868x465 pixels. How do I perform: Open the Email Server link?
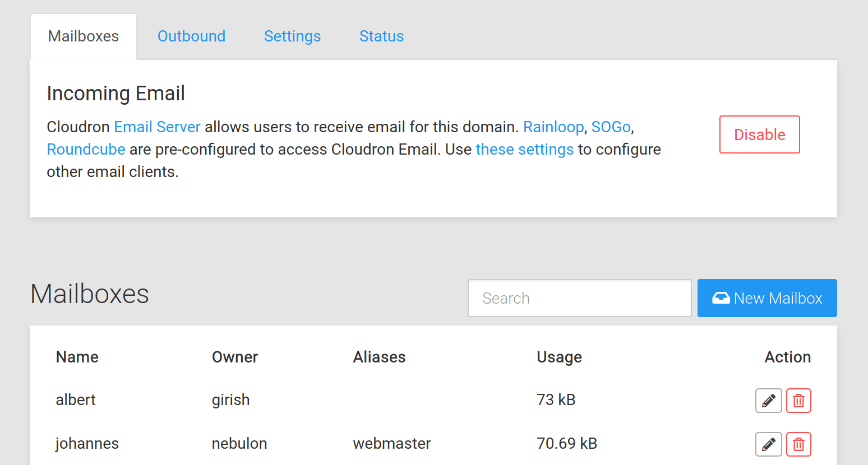point(157,127)
